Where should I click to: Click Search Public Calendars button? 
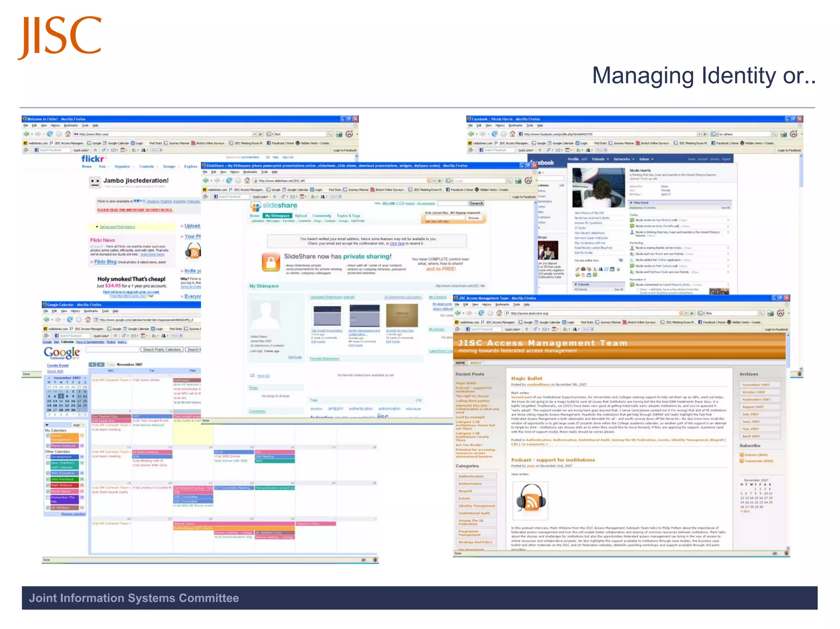pyautogui.click(x=162, y=349)
